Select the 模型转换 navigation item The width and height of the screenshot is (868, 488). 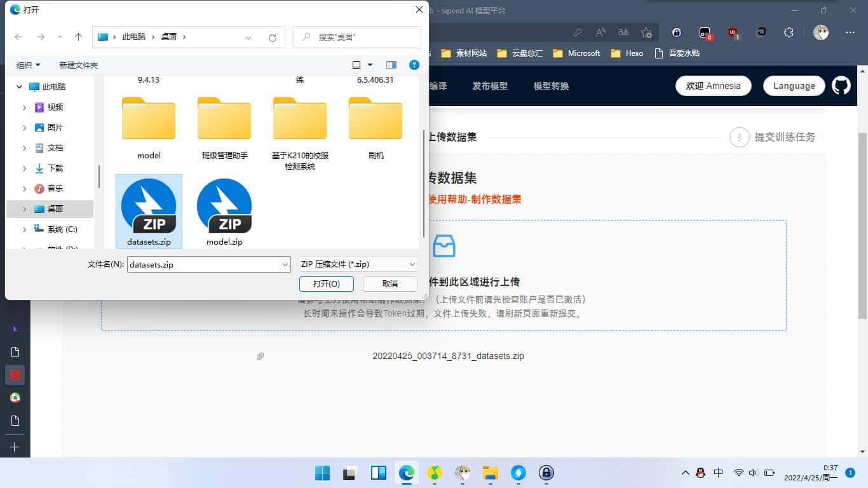(x=550, y=86)
